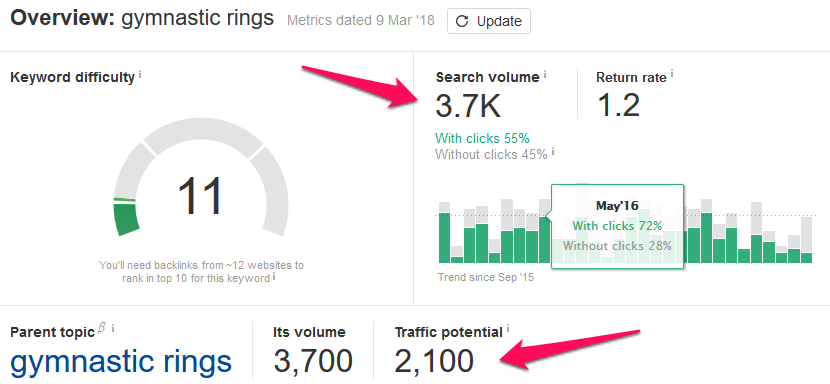Click the Its volume 3,700 value
The width and height of the screenshot is (830, 384).
pyautogui.click(x=313, y=361)
